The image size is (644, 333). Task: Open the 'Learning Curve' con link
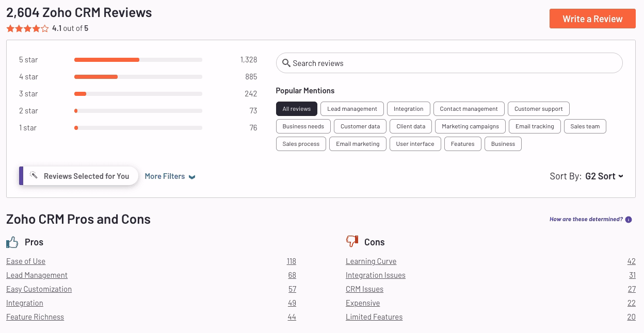click(x=371, y=261)
